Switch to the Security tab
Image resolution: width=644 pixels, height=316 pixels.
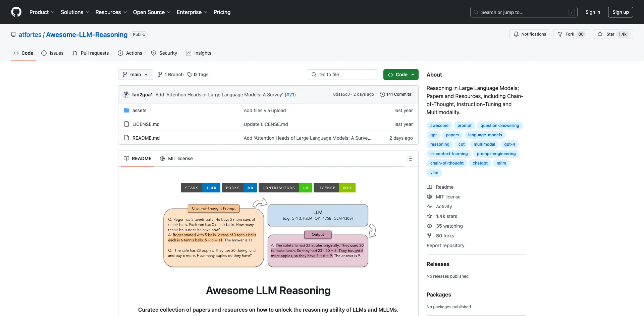(x=164, y=53)
